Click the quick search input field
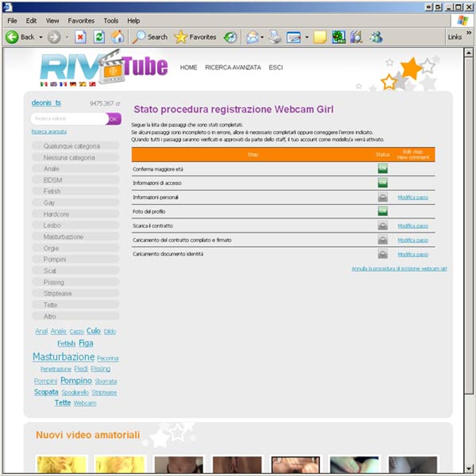Viewport: 476px width, 476px height. pos(68,119)
